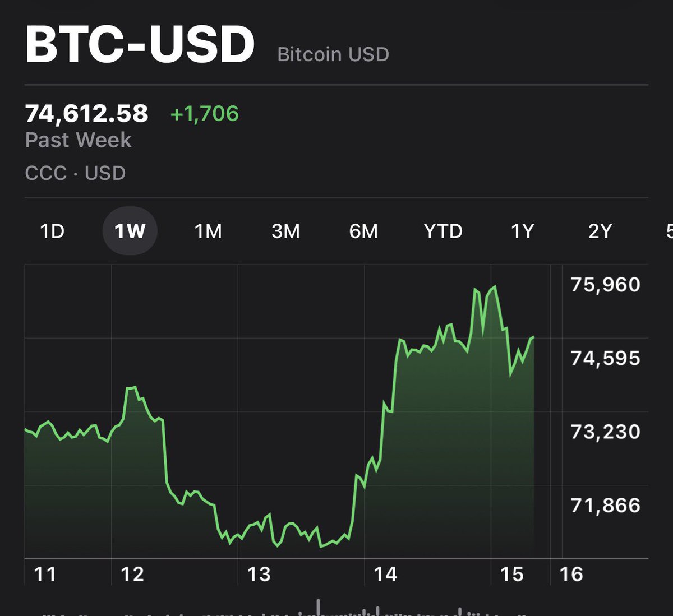Switch chart to 6M range
Viewport: 673px width, 616px height.
point(363,231)
